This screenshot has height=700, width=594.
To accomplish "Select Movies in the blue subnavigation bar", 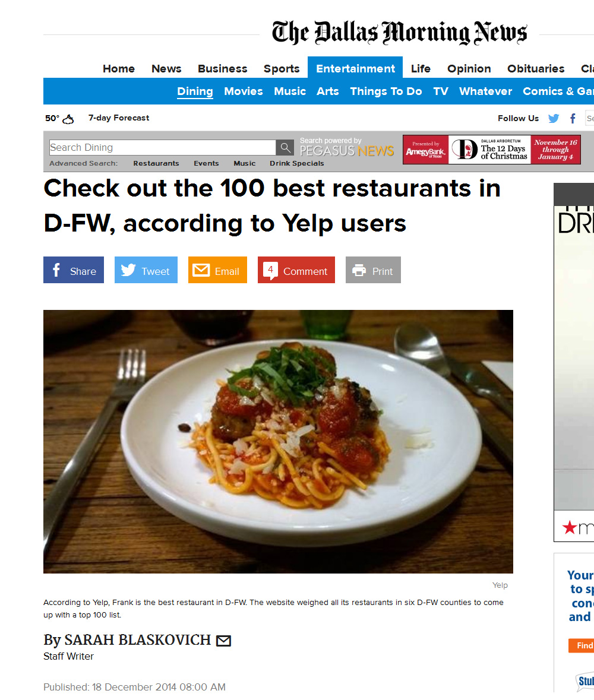I will (244, 91).
